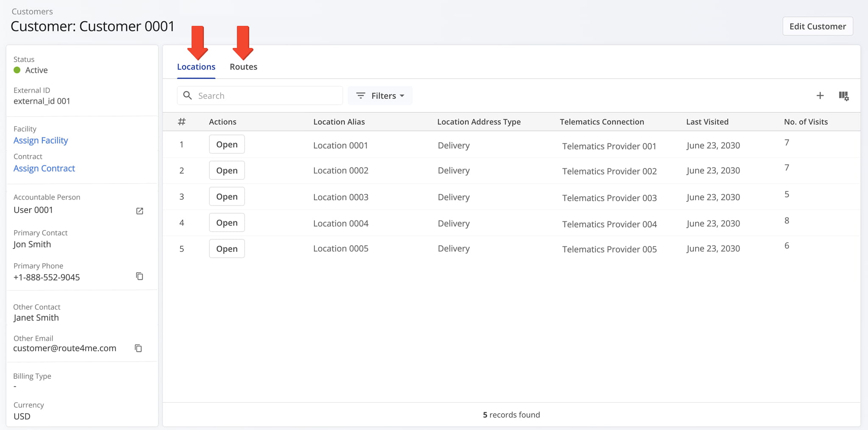Screen dimensions: 868x430
Task: Click the Location Alias column header
Action: coord(339,122)
